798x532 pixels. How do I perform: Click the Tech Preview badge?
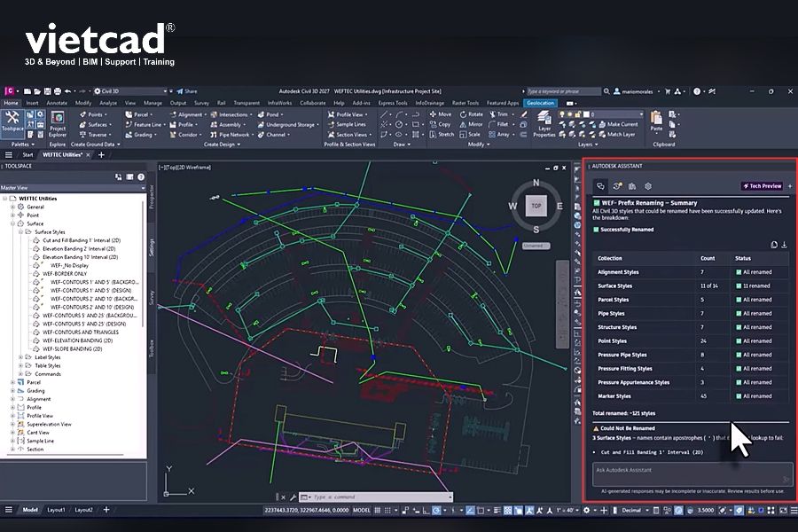pyautogui.click(x=763, y=186)
